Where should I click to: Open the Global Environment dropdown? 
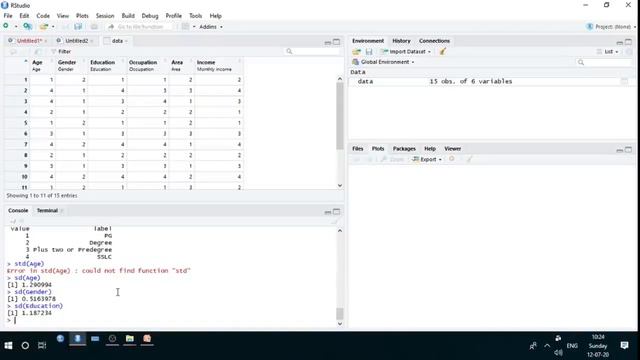point(383,62)
